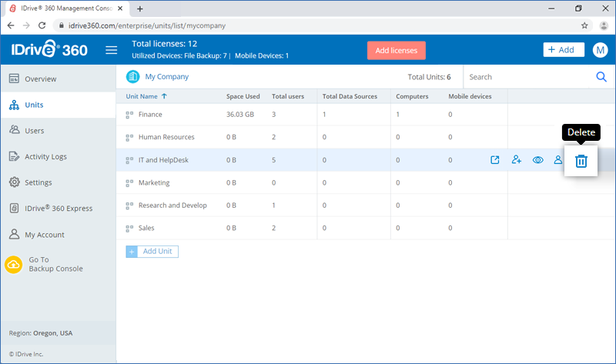Select the Finance unit name
This screenshot has width=616, height=364.
point(150,114)
